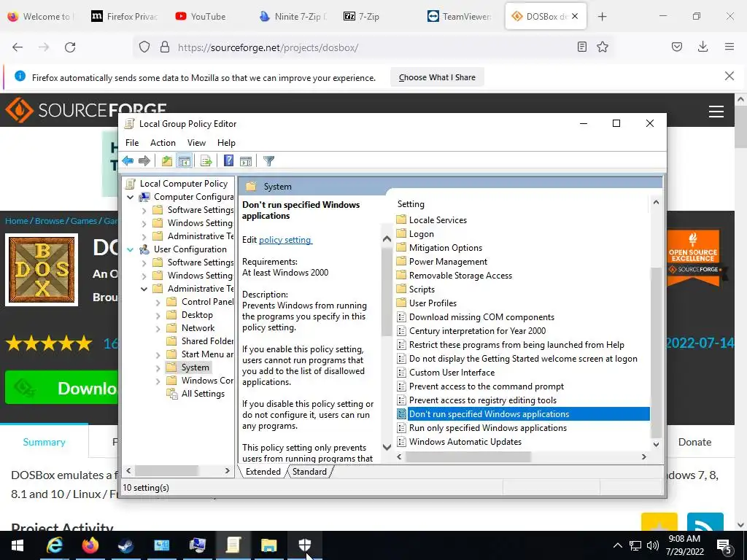Open new Firefox tab with plus
Viewport: 747px width, 560px height.
[x=602, y=17]
